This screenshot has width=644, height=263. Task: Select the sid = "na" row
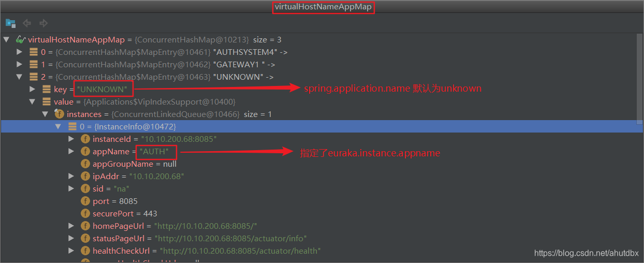point(111,188)
